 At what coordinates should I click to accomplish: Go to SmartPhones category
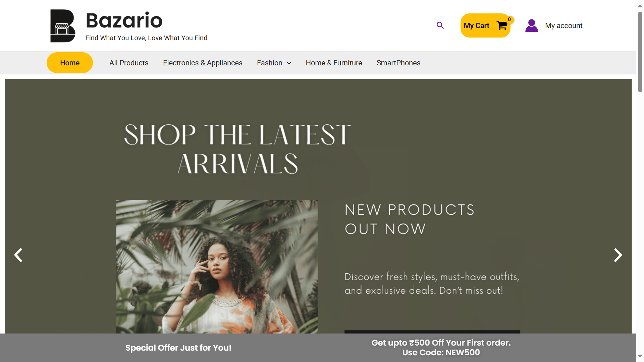click(x=398, y=63)
